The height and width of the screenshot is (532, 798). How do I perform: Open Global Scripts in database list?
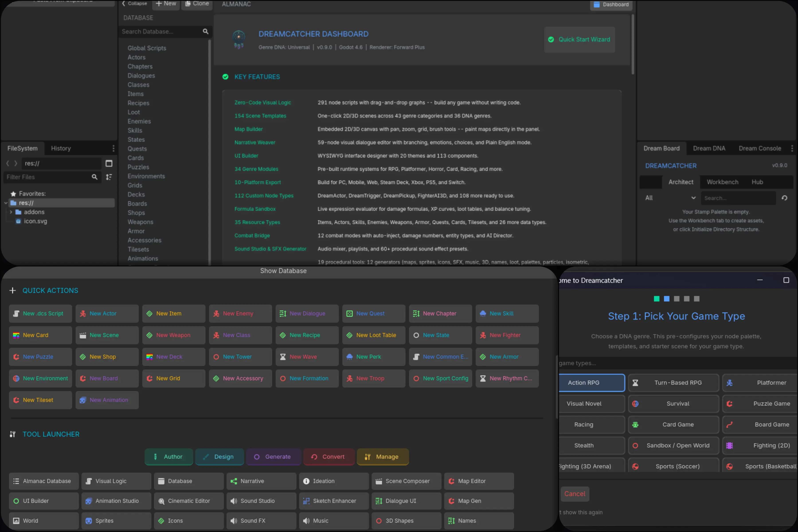pos(147,48)
